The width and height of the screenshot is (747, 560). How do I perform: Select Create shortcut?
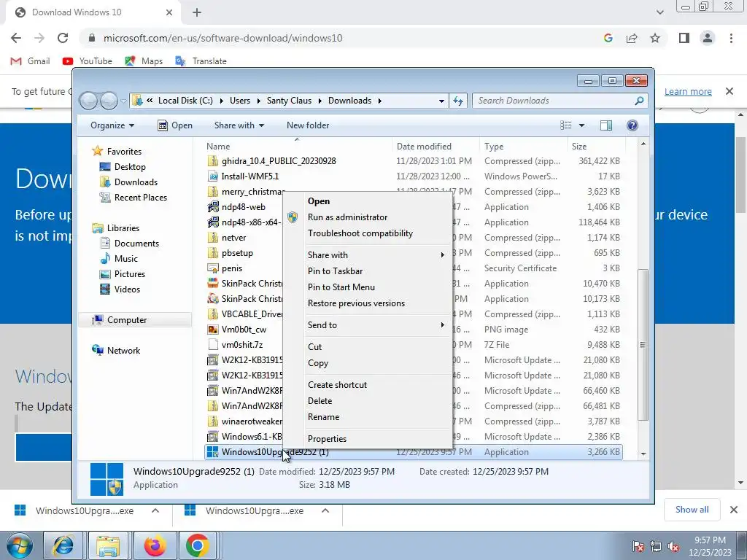point(337,385)
